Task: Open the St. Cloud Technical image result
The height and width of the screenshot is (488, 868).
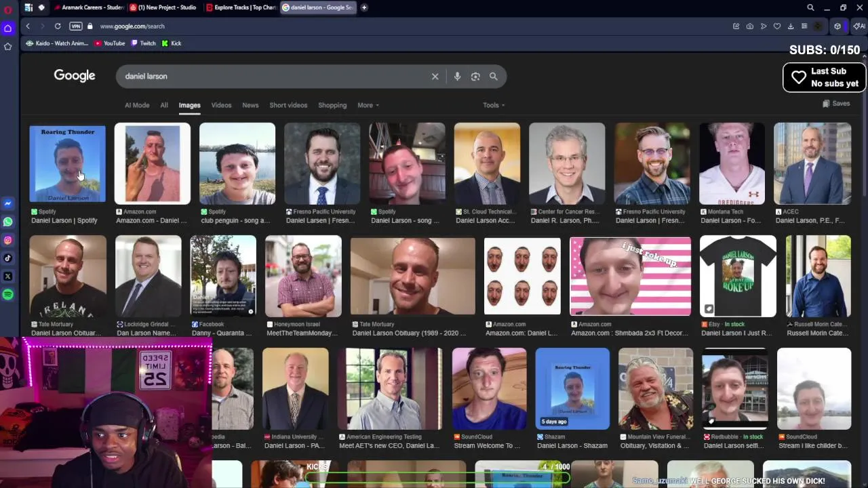Action: click(x=487, y=163)
